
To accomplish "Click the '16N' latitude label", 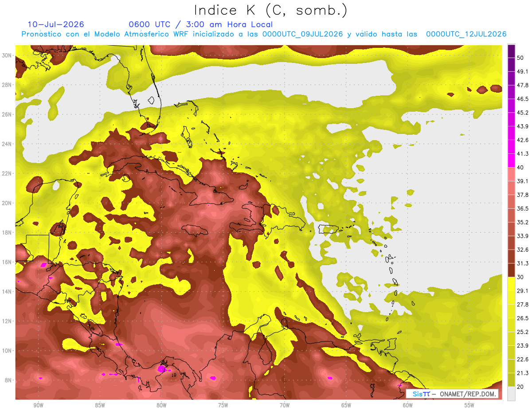I will tap(7, 262).
